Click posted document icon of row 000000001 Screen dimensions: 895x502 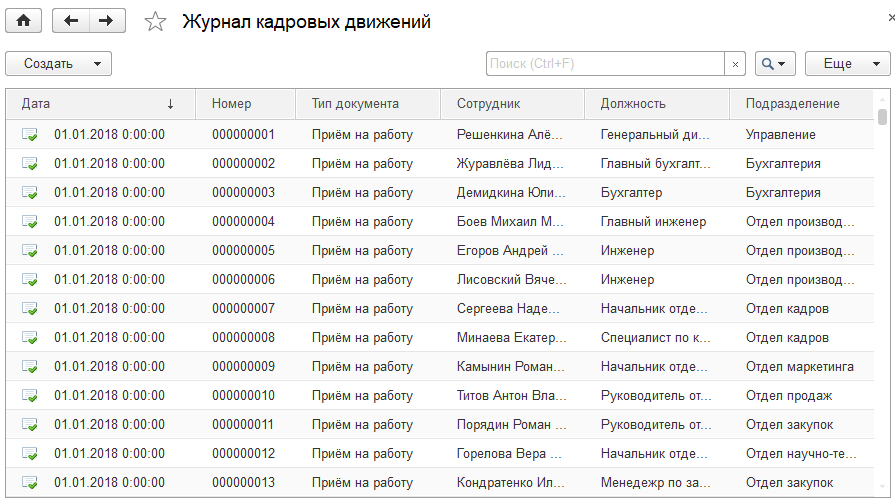coord(30,135)
